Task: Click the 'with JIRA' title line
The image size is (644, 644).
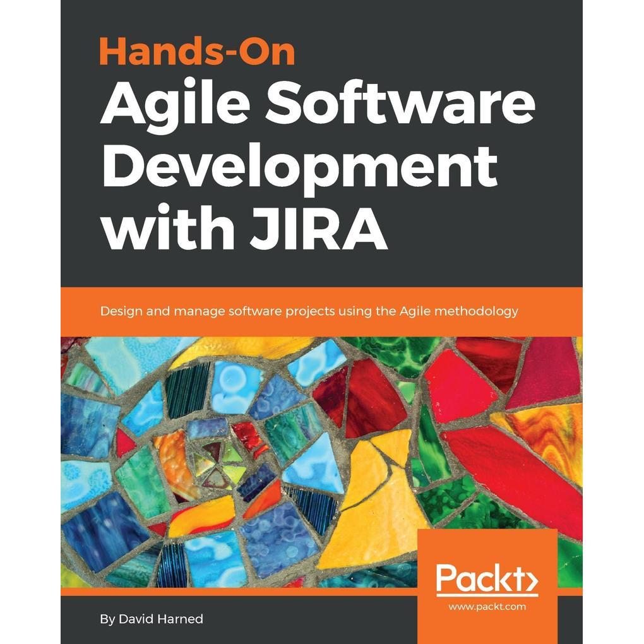Action: 244,227
